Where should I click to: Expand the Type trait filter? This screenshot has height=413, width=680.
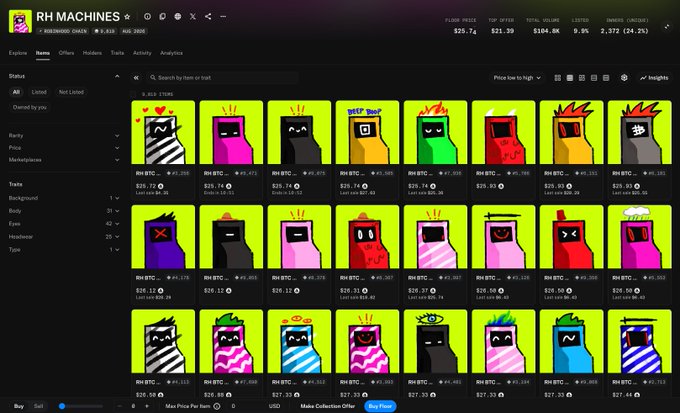point(64,249)
